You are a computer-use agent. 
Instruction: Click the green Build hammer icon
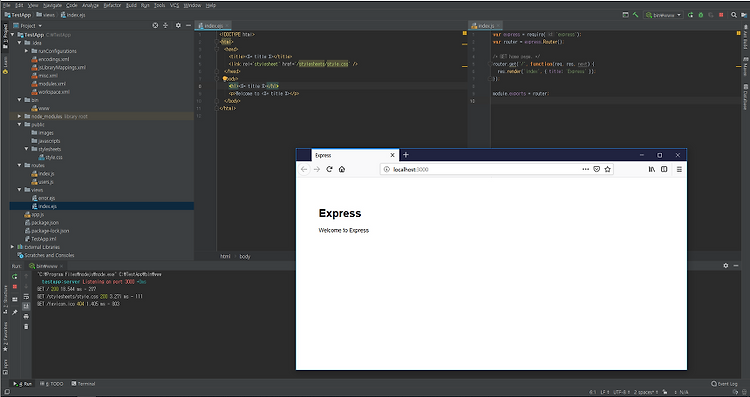click(636, 15)
